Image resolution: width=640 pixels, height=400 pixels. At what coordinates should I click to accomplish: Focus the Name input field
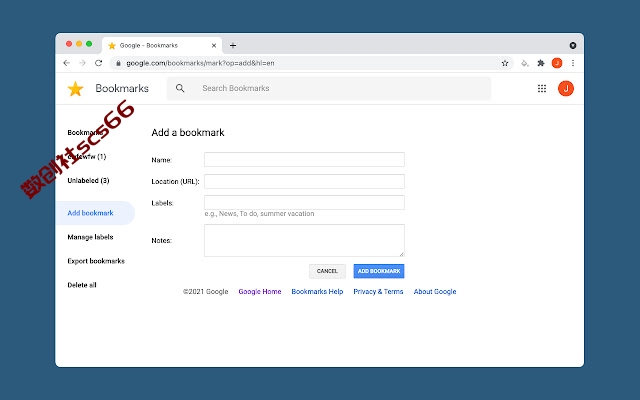pyautogui.click(x=304, y=160)
